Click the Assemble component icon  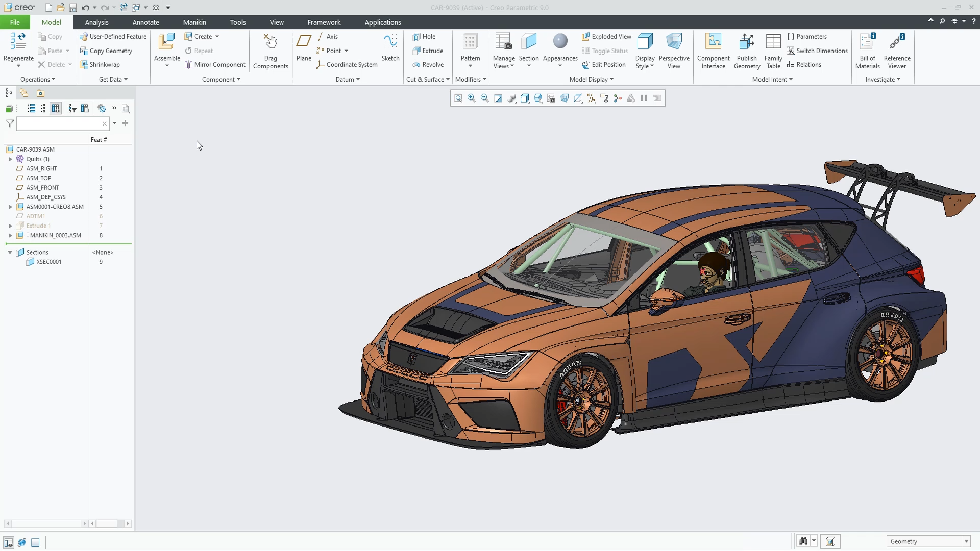(x=167, y=42)
